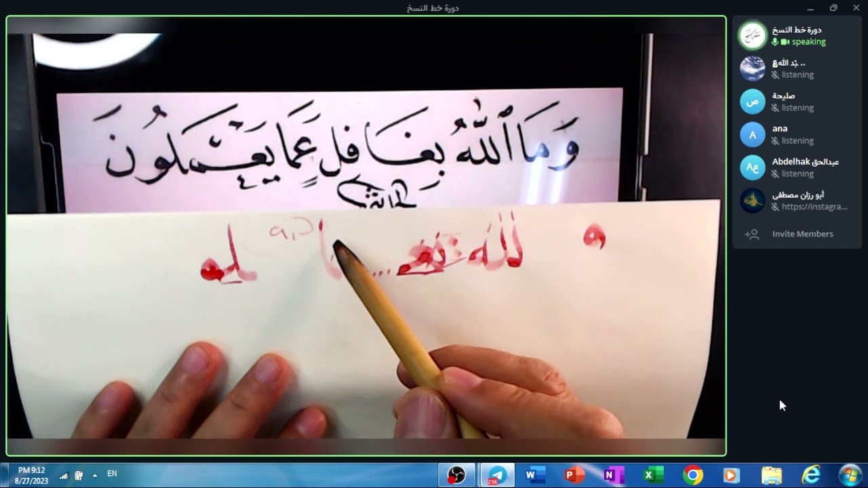Minimize the video chat window
Image resolution: width=868 pixels, height=488 pixels.
tap(810, 8)
